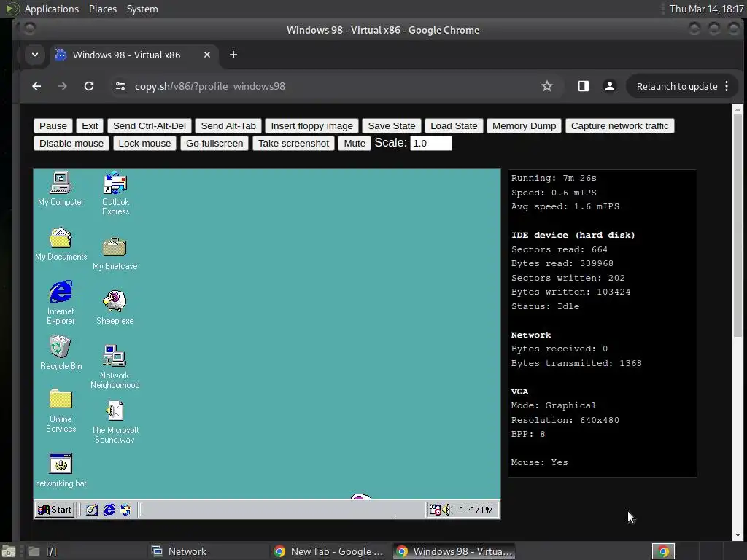This screenshot has height=560, width=747.
Task: Select networking.bat desktop icon
Action: click(61, 470)
